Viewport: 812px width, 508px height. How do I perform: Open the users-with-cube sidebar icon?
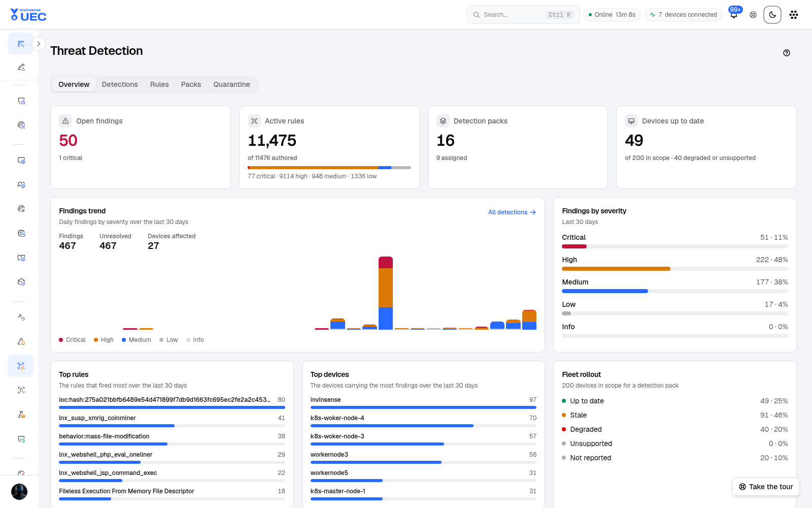tap(21, 184)
